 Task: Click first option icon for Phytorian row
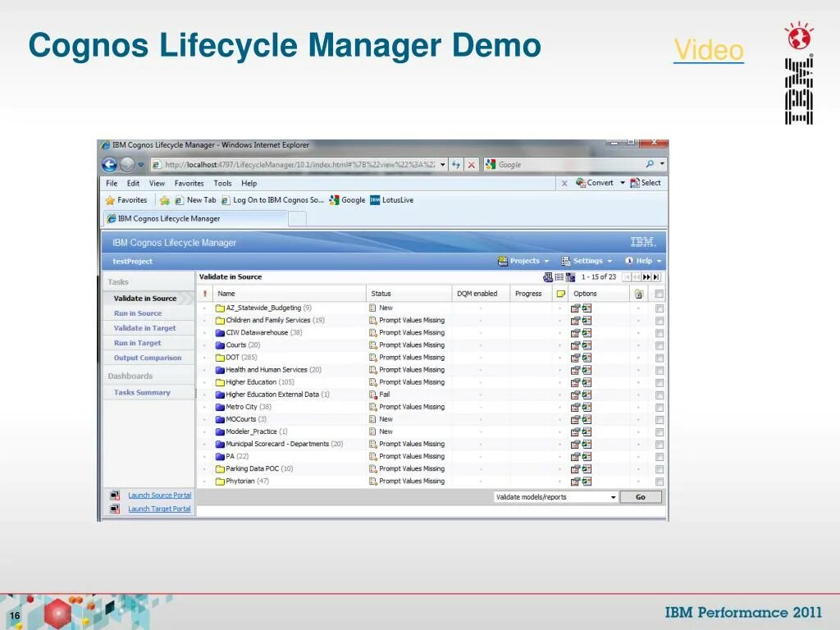(575, 481)
